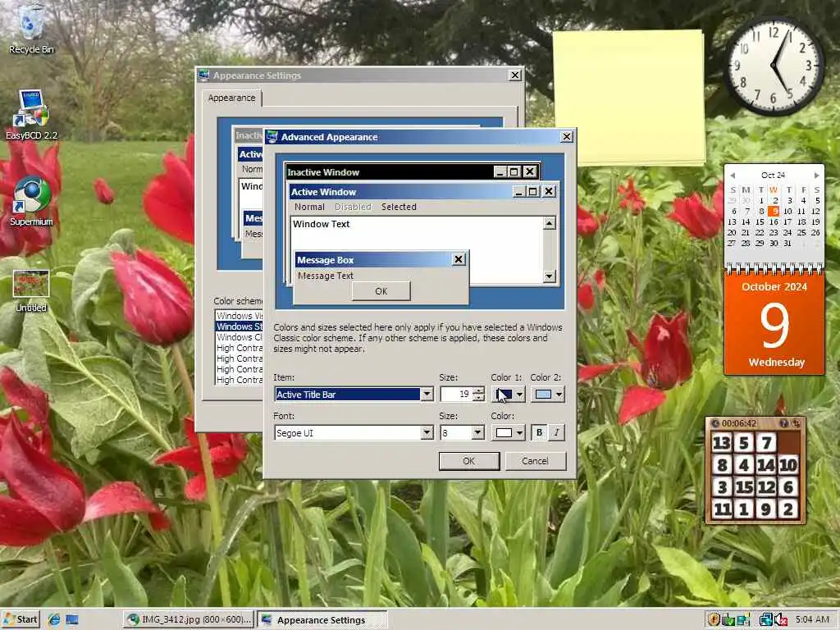Click Cancel in Advanced Appearance dialog
This screenshot has width=840, height=630.
coord(535,461)
